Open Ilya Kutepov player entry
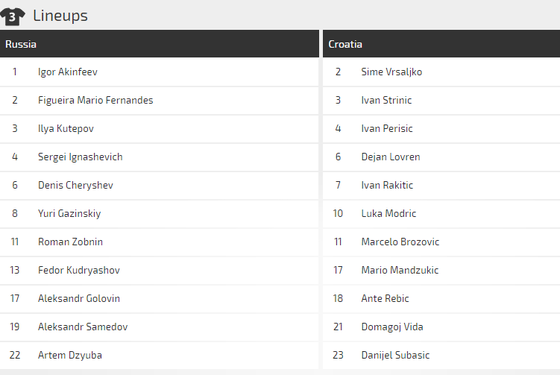The width and height of the screenshot is (560, 375). pyautogui.click(x=159, y=129)
